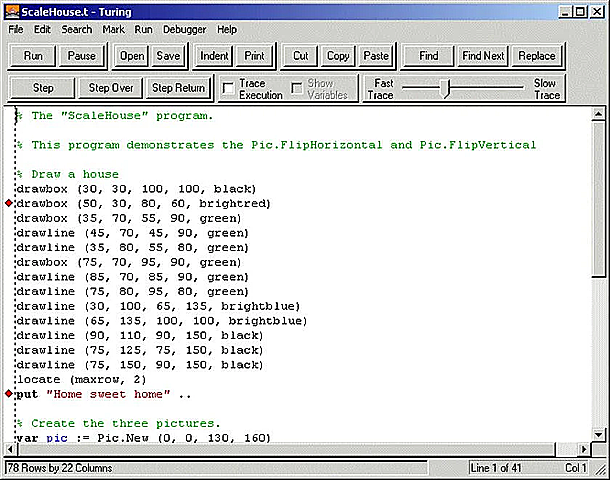Click the Find button
This screenshot has height=480, width=610.
click(429, 56)
